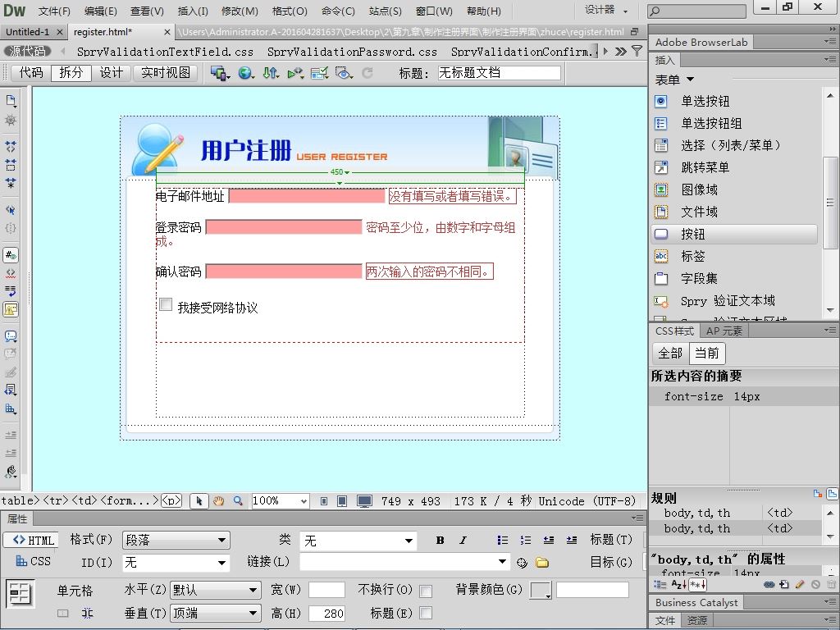Open the file management arrows icon
The width and height of the screenshot is (840, 630).
point(271,73)
